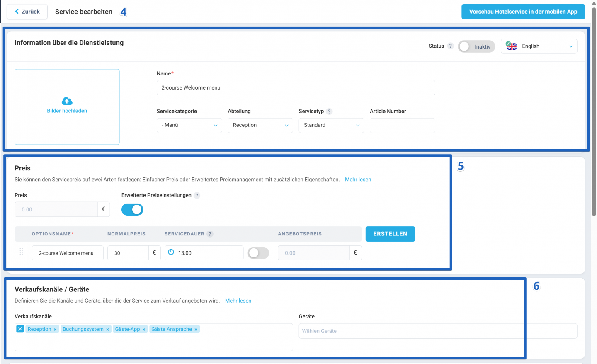Click the help icon beside Erweiterte Preiseinstellungen
The height and width of the screenshot is (364, 597).
[x=197, y=195]
